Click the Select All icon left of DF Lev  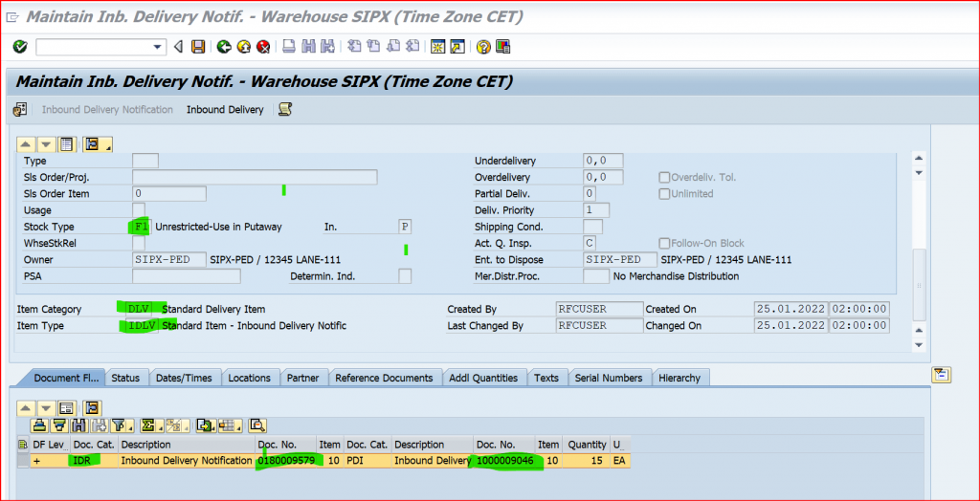[x=24, y=445]
